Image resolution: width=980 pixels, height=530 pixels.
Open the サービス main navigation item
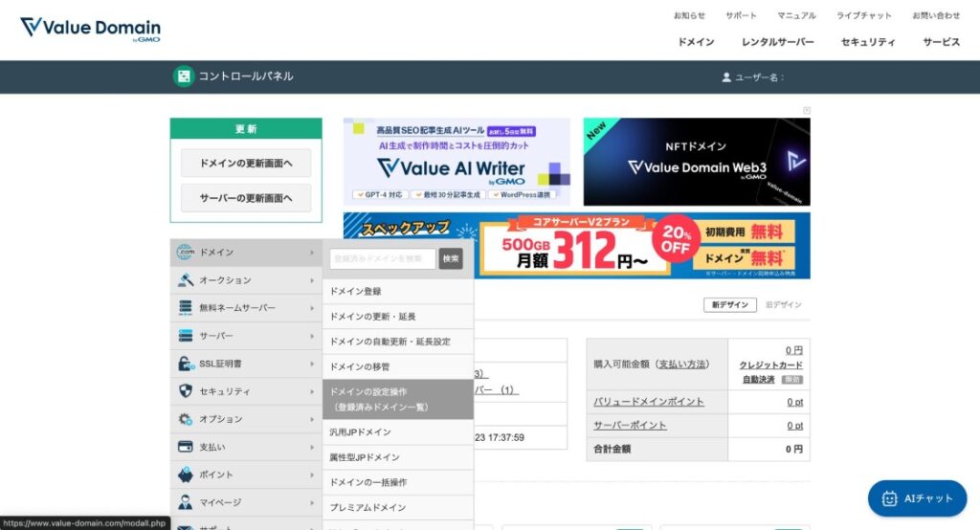tap(942, 42)
